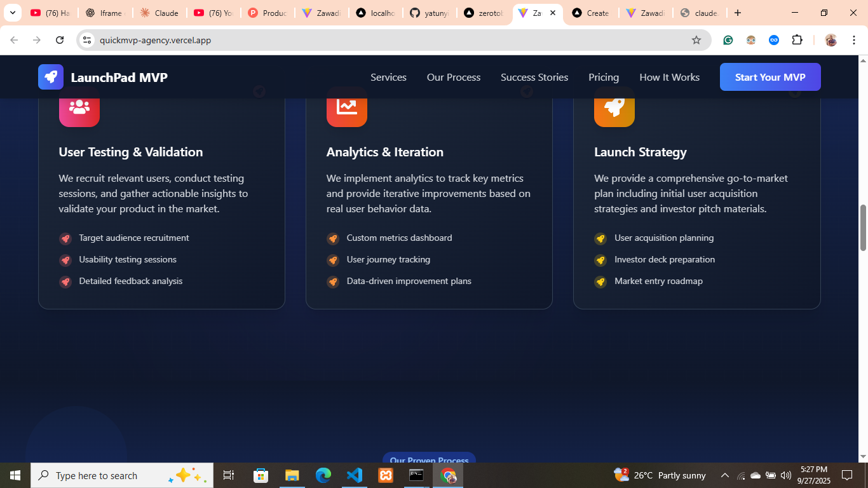Click the Custom metrics dashboard list item

pos(400,238)
